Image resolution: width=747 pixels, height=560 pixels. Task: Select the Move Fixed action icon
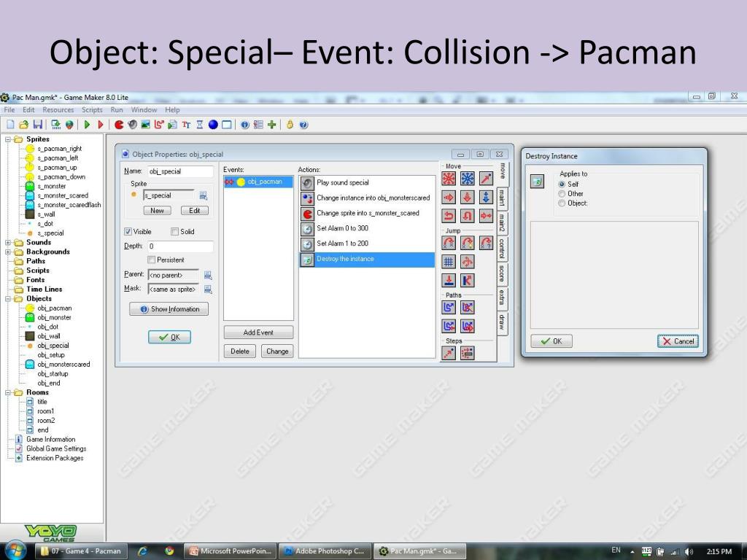click(449, 179)
